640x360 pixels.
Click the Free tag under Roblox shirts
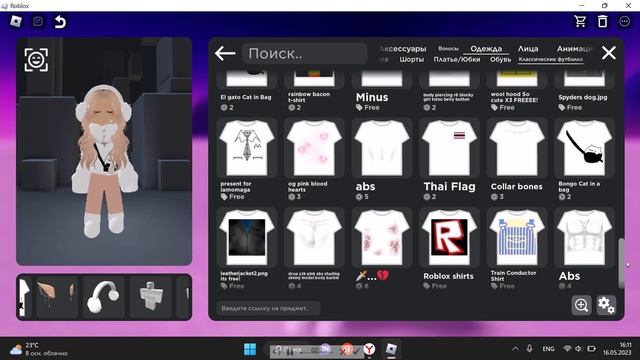coord(435,286)
